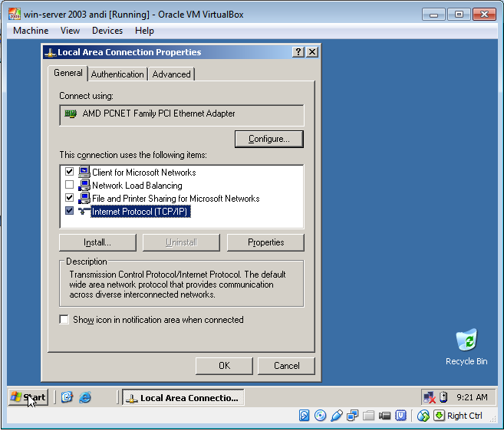The height and width of the screenshot is (431, 504).
Task: Uncheck Client for Microsoft Networks
Action: 70,171
